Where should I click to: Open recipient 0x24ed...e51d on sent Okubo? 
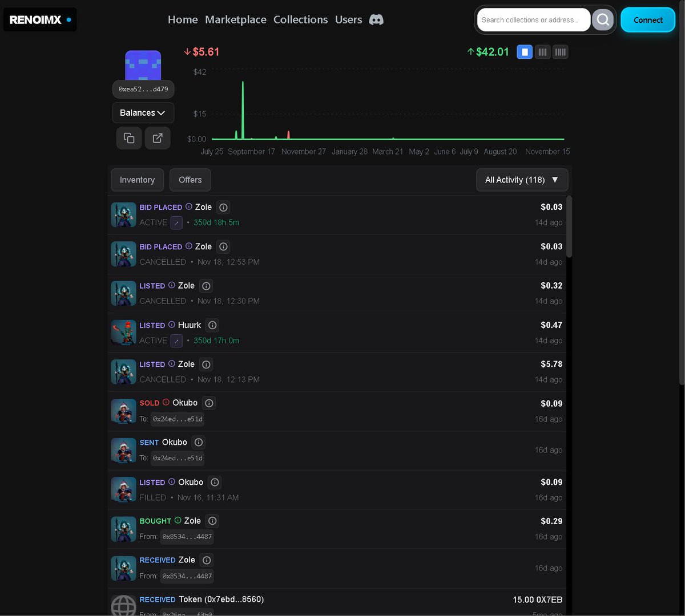178,458
